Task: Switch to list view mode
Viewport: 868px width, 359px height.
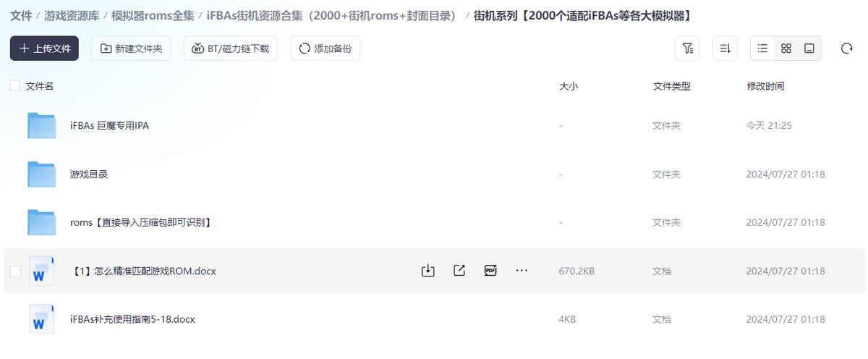Action: point(762,48)
